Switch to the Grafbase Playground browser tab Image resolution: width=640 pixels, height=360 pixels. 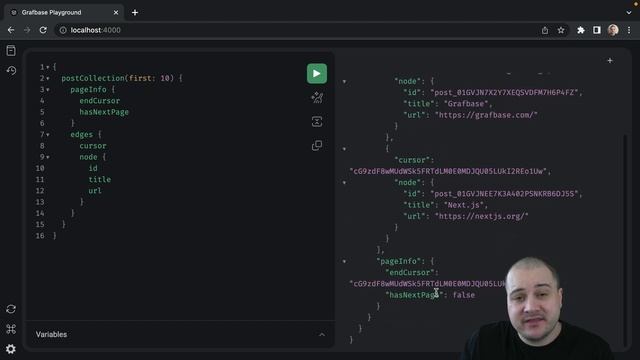pos(63,13)
